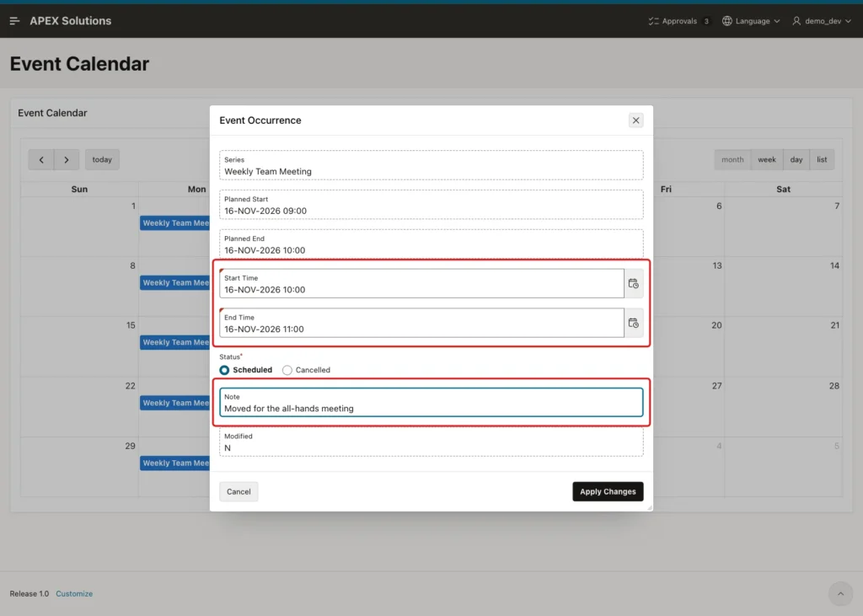Open the Customize link in footer

74,594
